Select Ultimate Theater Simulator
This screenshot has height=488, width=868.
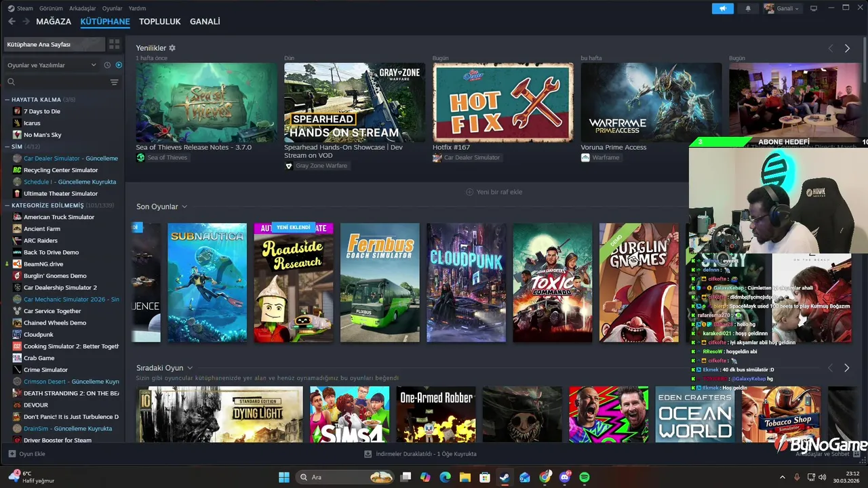(x=60, y=194)
